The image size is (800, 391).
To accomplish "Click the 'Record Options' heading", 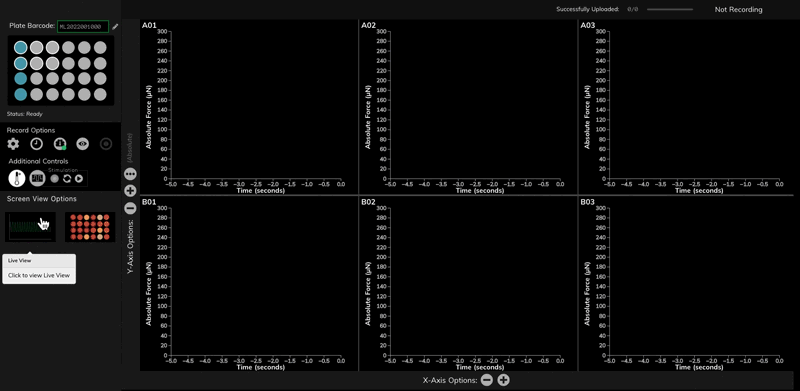I will click(x=31, y=130).
